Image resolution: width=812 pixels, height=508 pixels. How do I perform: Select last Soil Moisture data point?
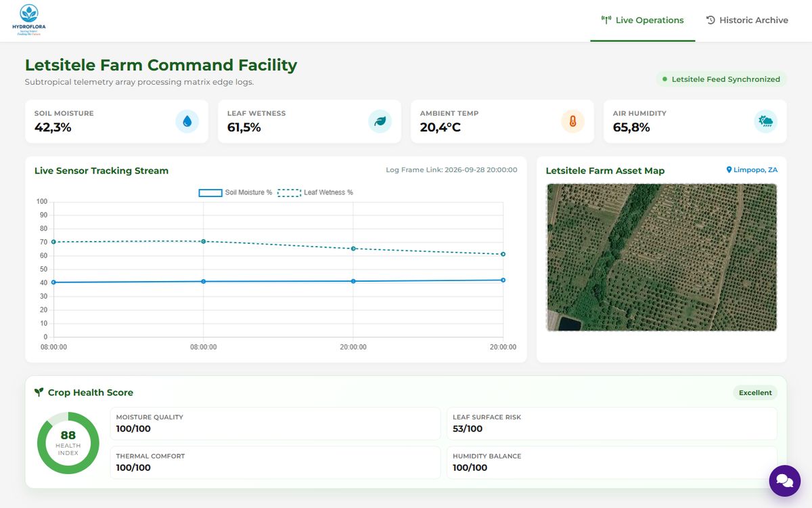[503, 280]
